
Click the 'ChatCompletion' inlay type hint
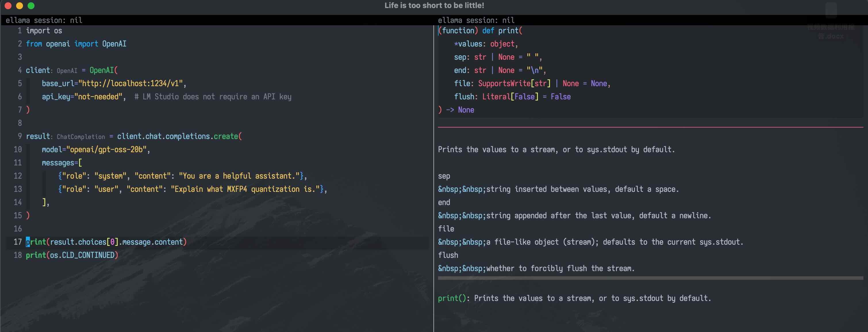tap(81, 137)
